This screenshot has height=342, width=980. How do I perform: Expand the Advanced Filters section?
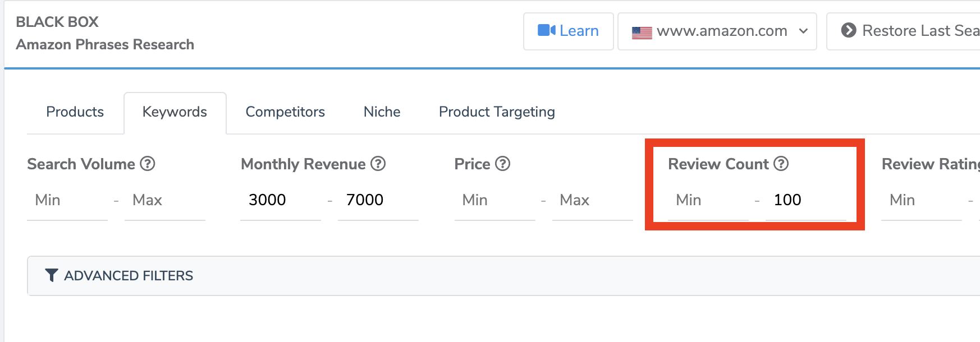503,276
